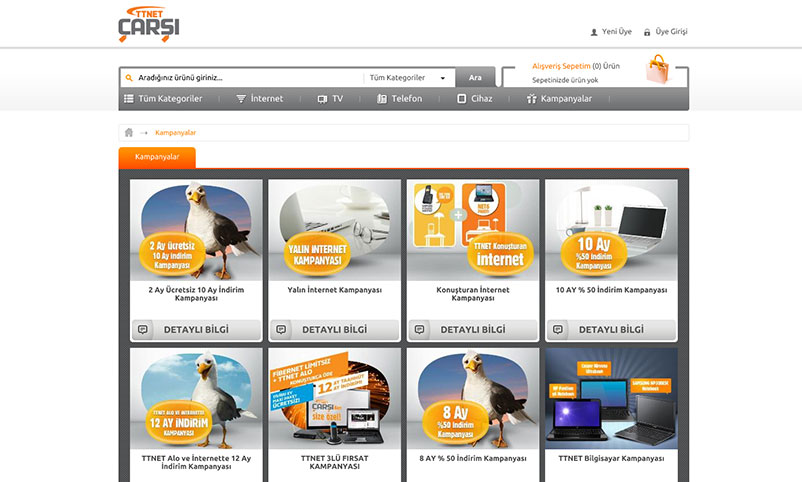
Task: Click DETAYLI BİLGİ under Konuşturan İnternet Kampanyası
Action: (473, 330)
